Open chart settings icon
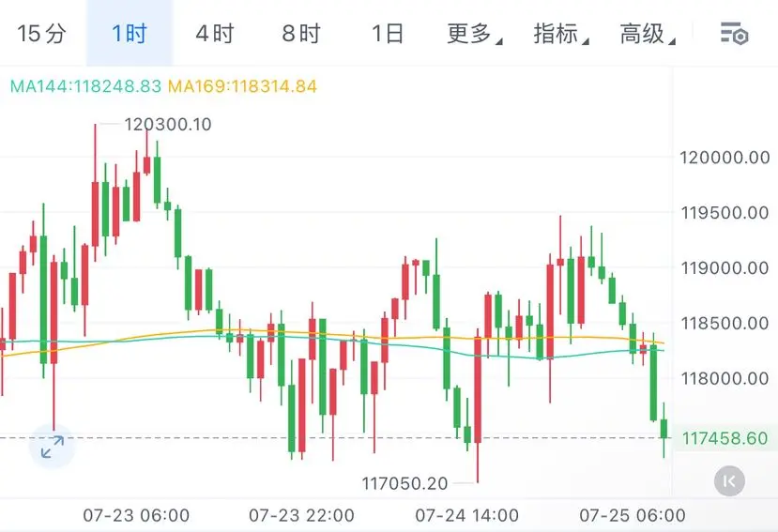Viewport: 778px width, 532px height. click(734, 34)
